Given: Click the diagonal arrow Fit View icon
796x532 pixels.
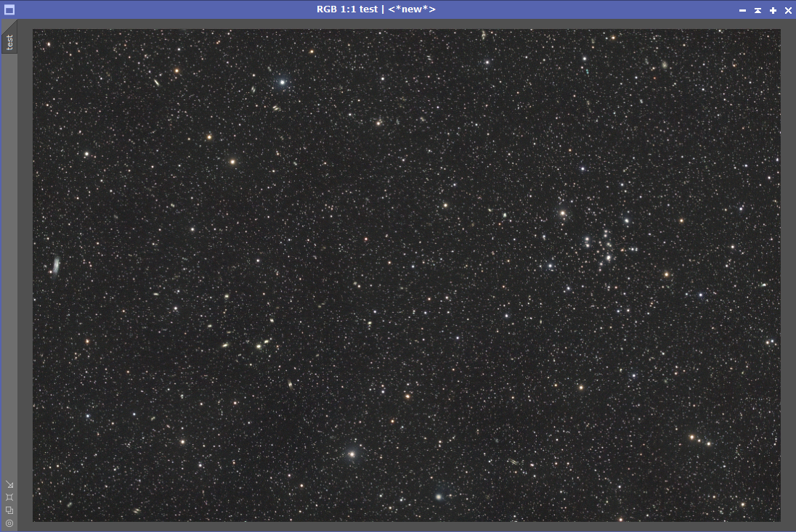Looking at the screenshot, I should click(9, 485).
